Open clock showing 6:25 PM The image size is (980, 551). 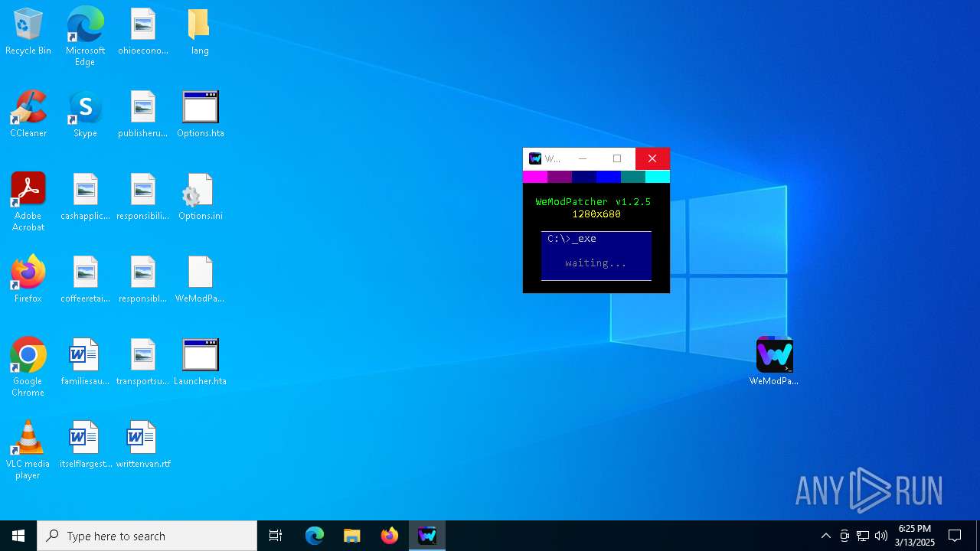click(x=915, y=536)
